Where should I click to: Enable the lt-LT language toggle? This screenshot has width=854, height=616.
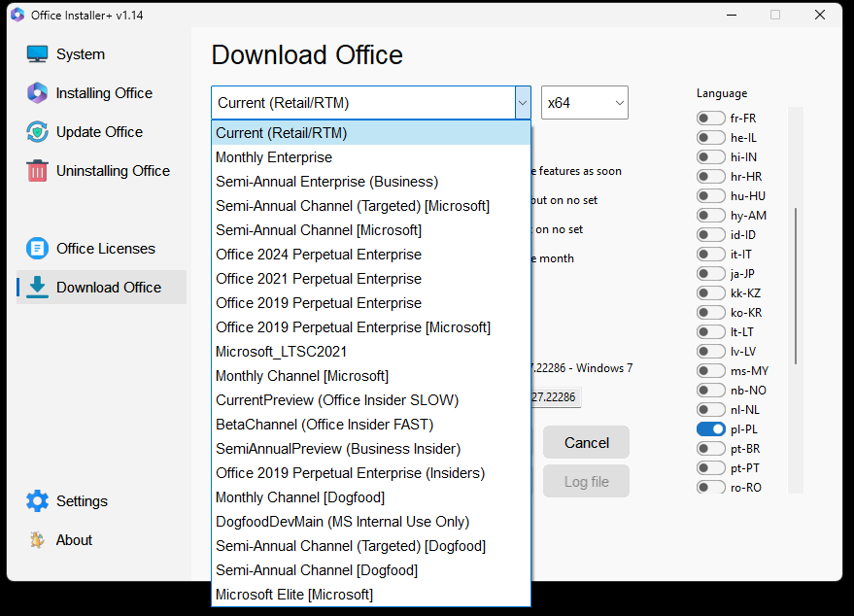711,331
